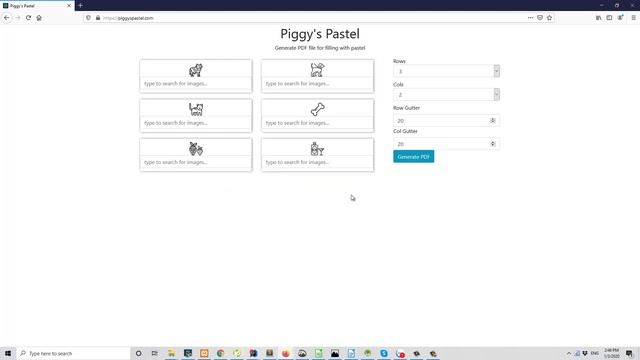Open a new browser tab

[80, 6]
